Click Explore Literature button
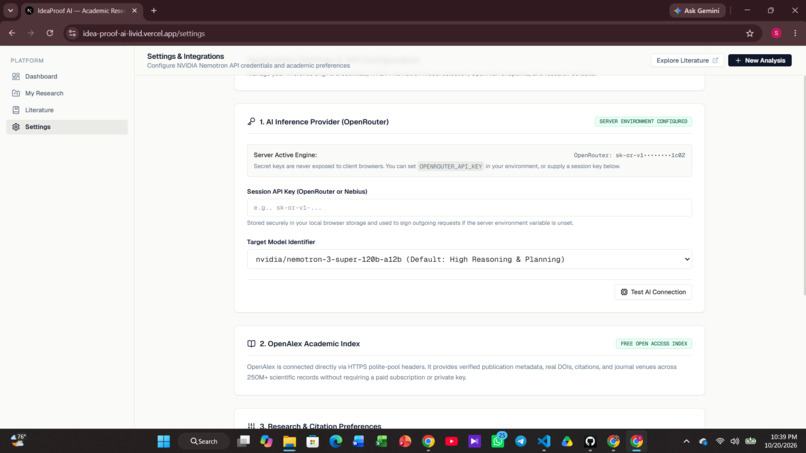 [687, 61]
